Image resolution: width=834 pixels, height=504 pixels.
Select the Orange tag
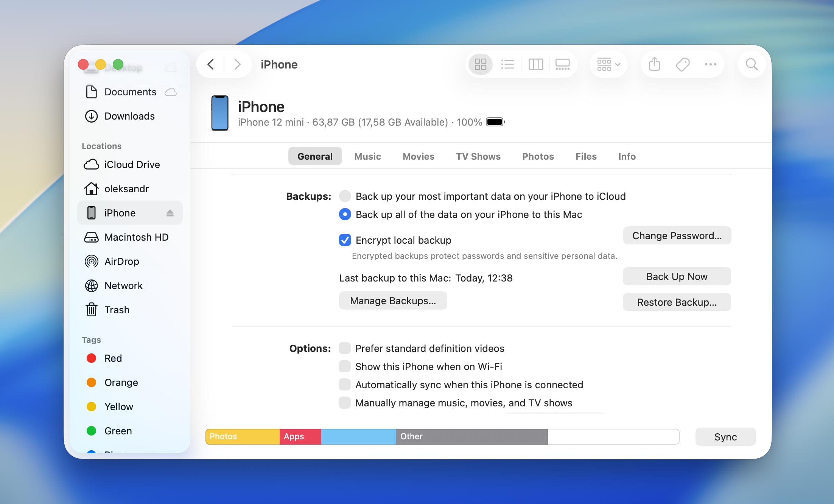tap(130, 383)
